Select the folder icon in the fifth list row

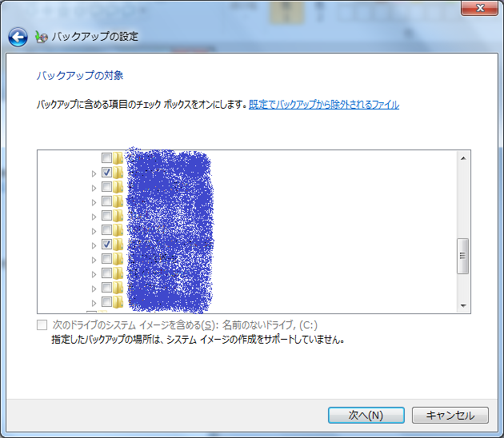point(118,216)
